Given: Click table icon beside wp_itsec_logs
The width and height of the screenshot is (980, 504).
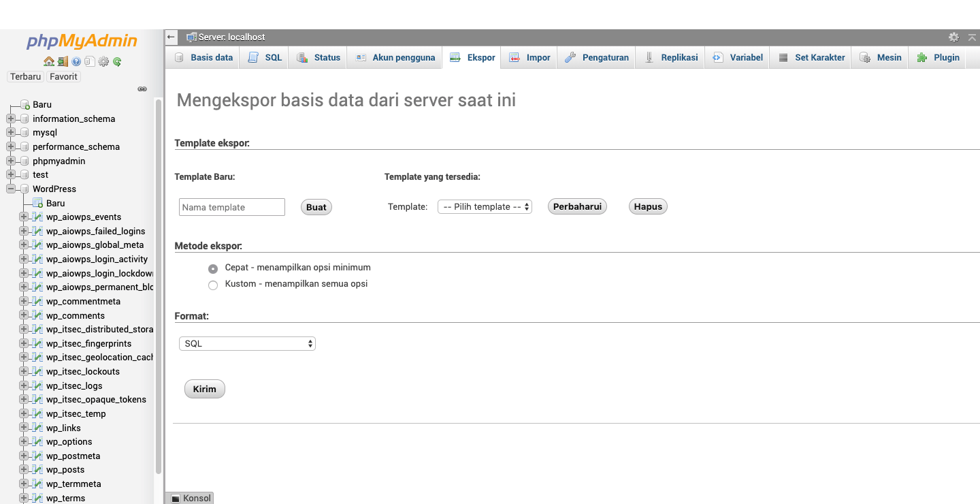Looking at the screenshot, I should [x=38, y=385].
